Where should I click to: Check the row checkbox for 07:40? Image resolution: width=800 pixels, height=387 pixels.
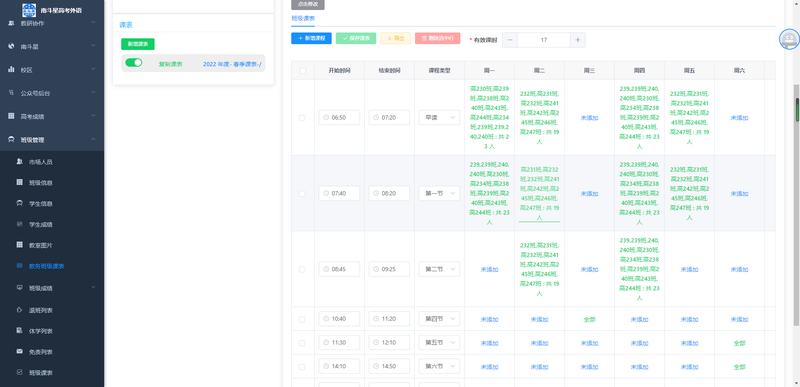coord(302,194)
